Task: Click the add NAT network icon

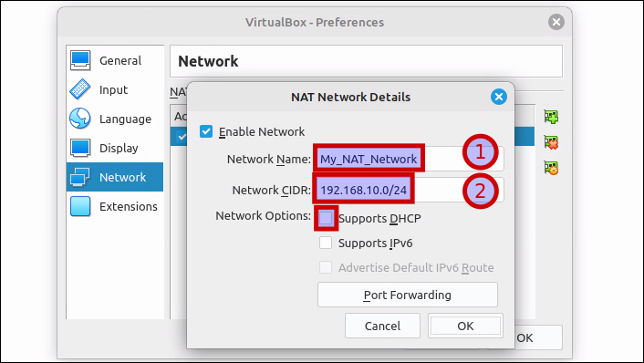Action: 551,117
